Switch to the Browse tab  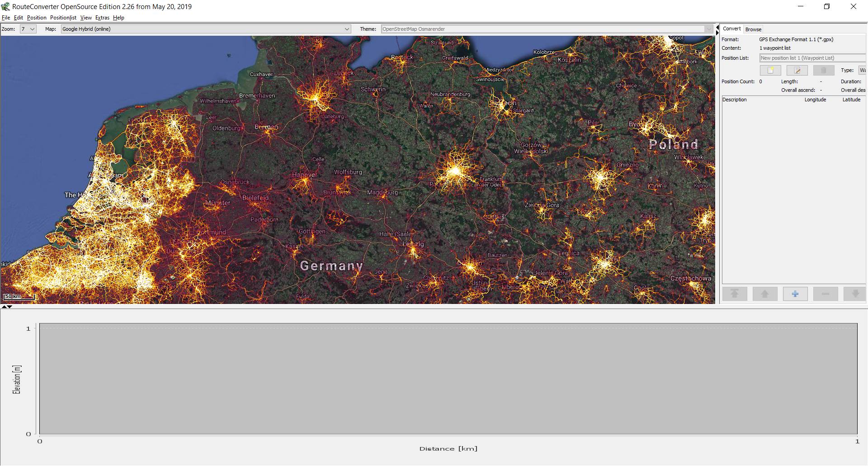click(753, 29)
